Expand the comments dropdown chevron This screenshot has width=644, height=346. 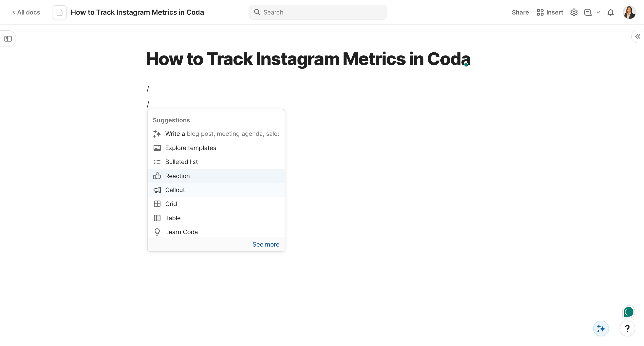(x=598, y=12)
